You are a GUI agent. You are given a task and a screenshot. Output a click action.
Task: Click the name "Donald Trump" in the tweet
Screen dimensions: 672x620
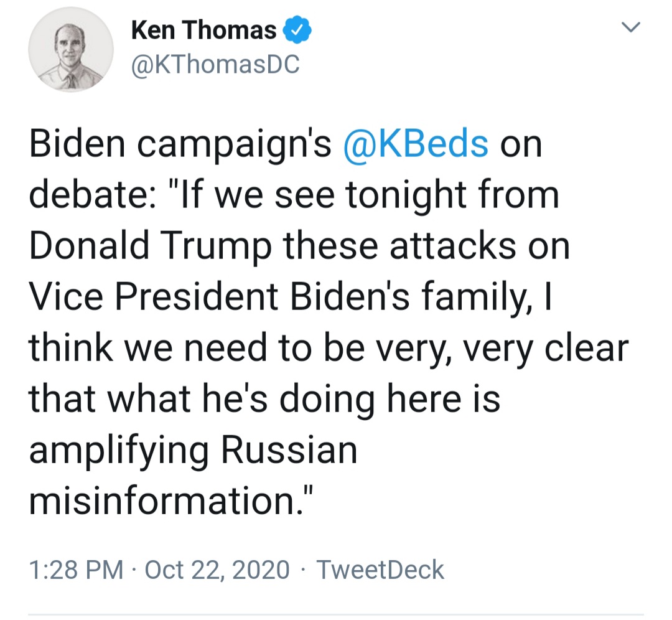tap(150, 246)
